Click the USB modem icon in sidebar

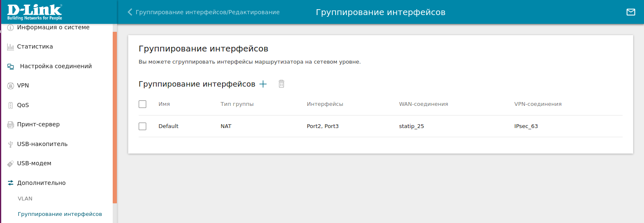[10, 164]
